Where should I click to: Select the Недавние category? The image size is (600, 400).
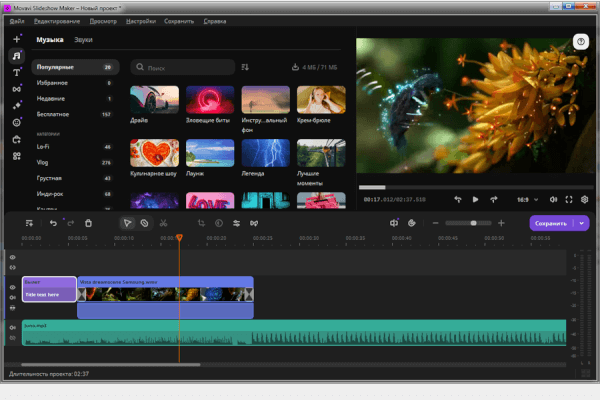(75, 98)
